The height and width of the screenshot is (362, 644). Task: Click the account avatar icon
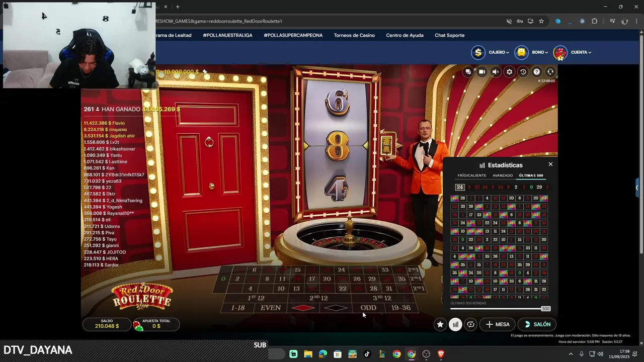pos(560,53)
